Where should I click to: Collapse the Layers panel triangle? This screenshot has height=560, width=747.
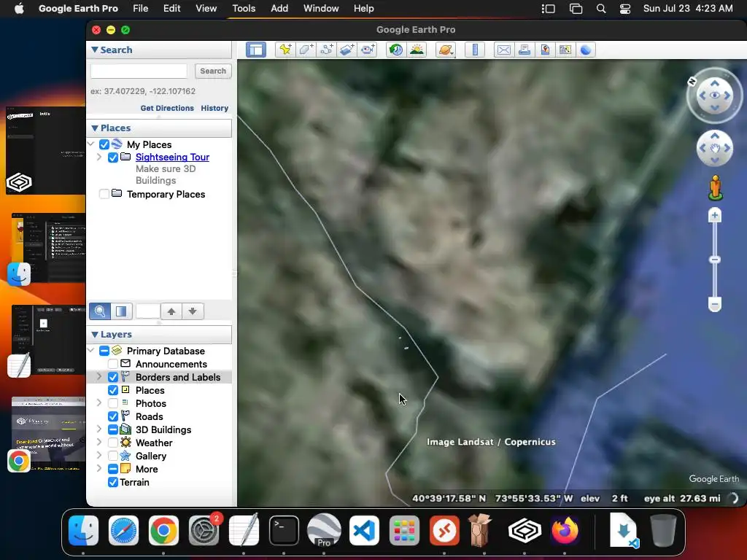94,334
